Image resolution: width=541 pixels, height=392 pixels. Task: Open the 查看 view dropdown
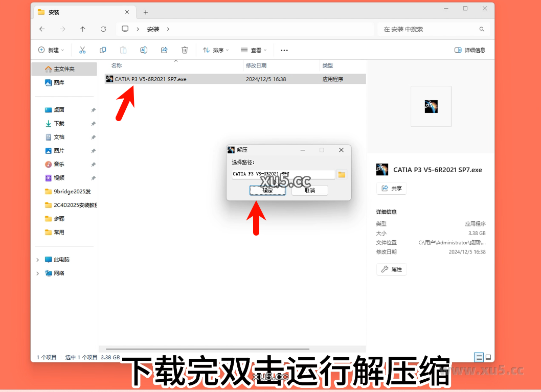click(x=254, y=50)
